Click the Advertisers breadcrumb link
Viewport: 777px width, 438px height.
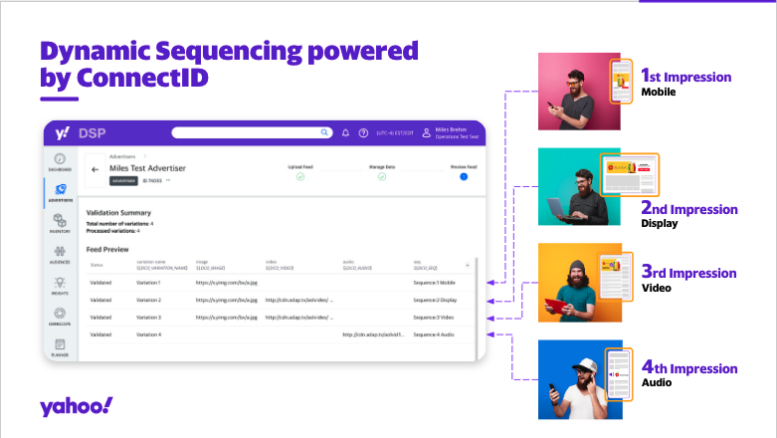click(x=122, y=157)
